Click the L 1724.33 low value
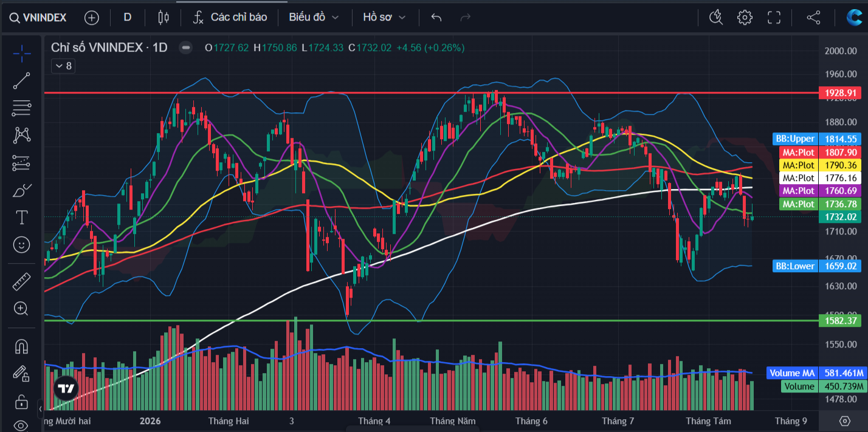The height and width of the screenshot is (432, 868). click(322, 47)
